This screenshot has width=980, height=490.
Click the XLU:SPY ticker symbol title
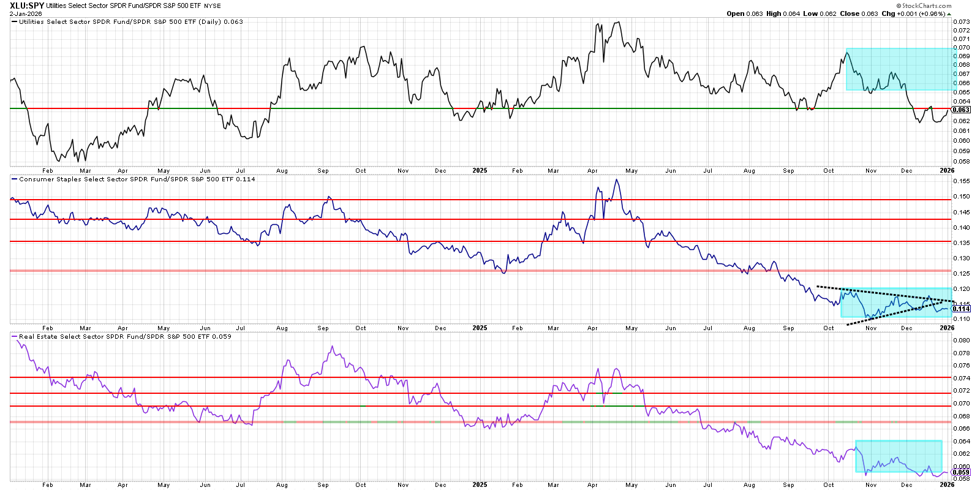tap(27, 6)
